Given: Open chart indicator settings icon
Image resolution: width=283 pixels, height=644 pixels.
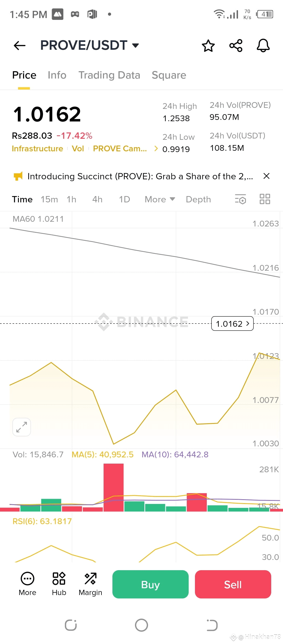Looking at the screenshot, I should click(240, 199).
